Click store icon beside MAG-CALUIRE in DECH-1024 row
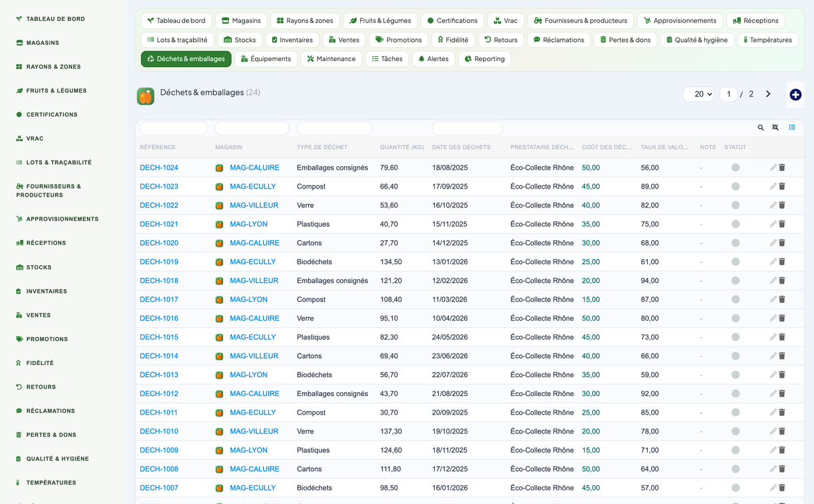Image resolution: width=814 pixels, height=504 pixels. click(220, 168)
